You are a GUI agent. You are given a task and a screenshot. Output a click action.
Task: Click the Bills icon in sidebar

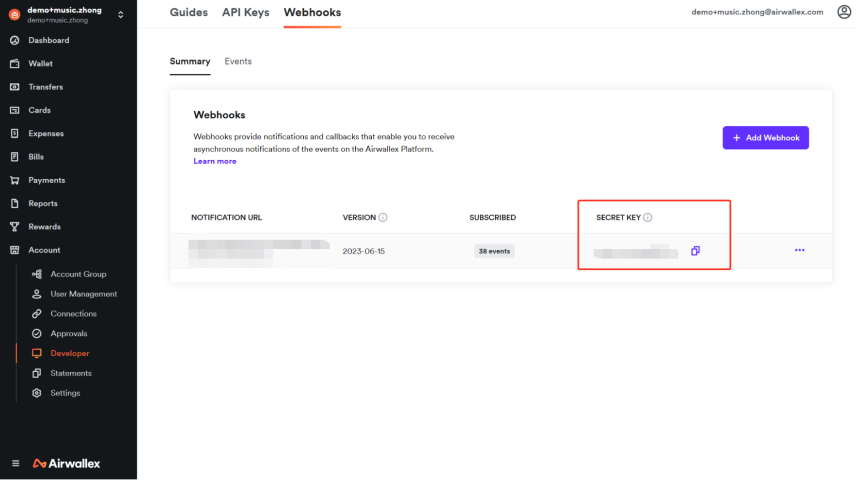tap(15, 157)
